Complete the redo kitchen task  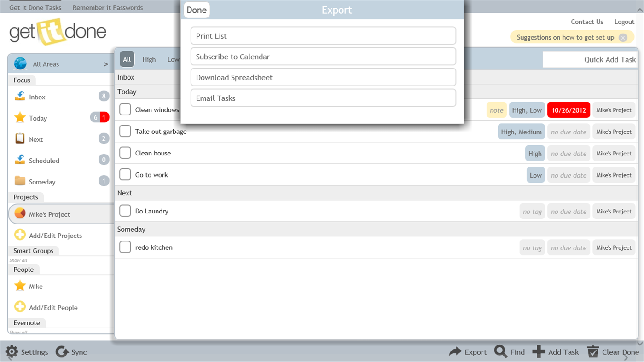click(125, 247)
